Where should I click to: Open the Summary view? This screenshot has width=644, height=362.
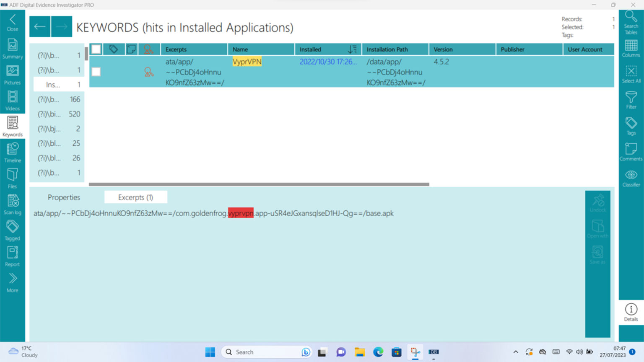pos(13,49)
